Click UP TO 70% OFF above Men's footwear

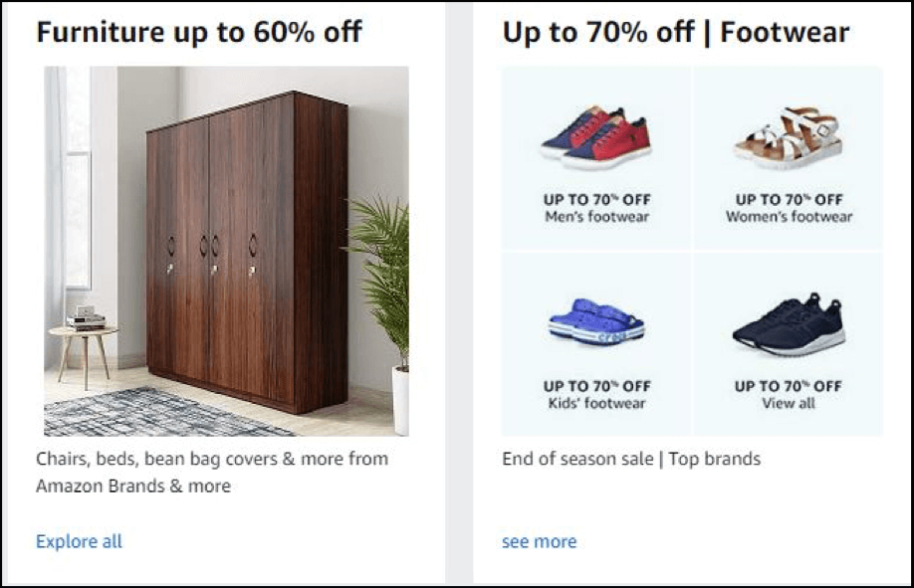tap(596, 200)
